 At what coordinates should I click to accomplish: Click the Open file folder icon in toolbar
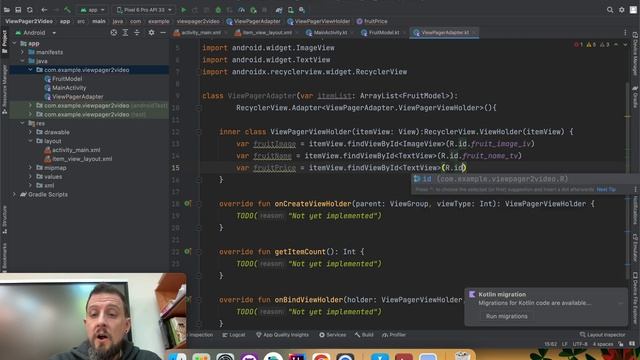[7, 10]
